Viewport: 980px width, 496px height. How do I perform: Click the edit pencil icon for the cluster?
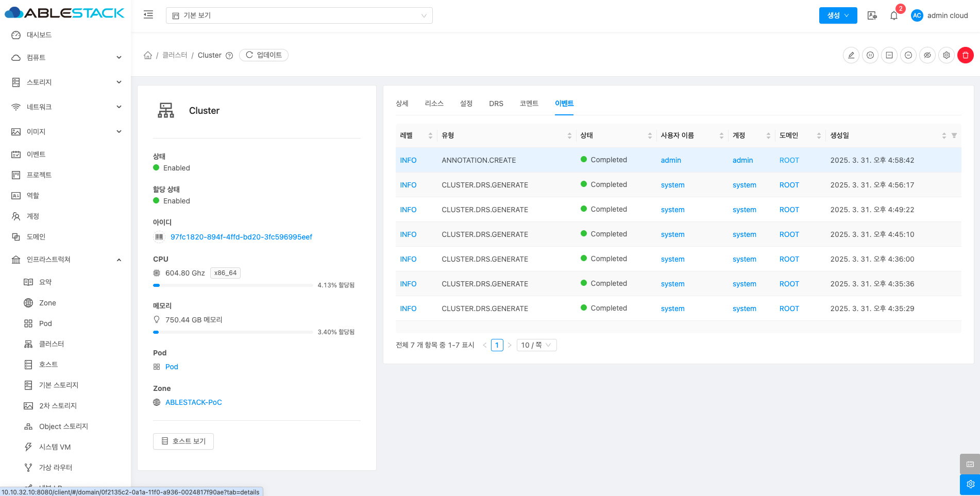(851, 55)
